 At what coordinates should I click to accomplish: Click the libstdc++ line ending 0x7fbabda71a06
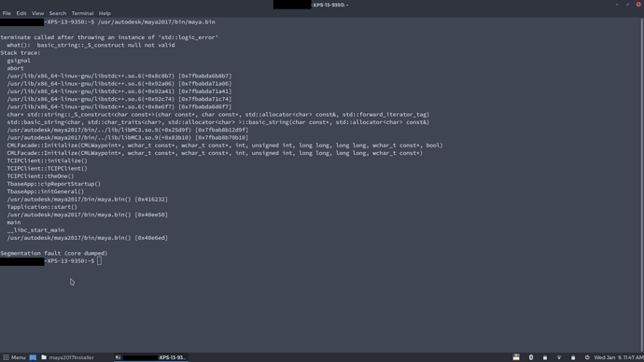pos(119,84)
